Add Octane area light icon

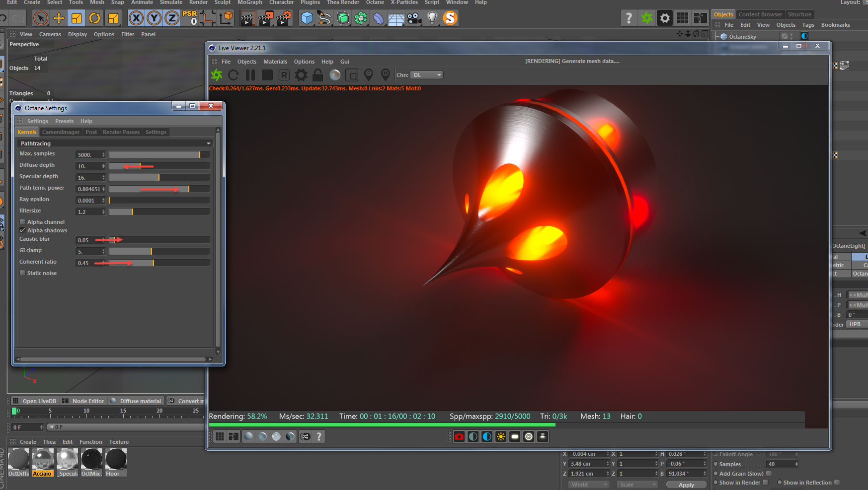pyautogui.click(x=515, y=436)
